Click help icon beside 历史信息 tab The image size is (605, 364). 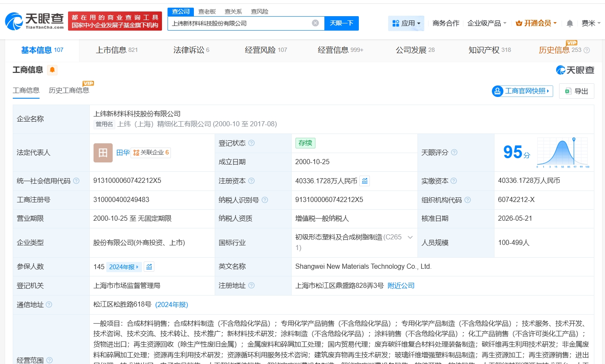click(587, 50)
